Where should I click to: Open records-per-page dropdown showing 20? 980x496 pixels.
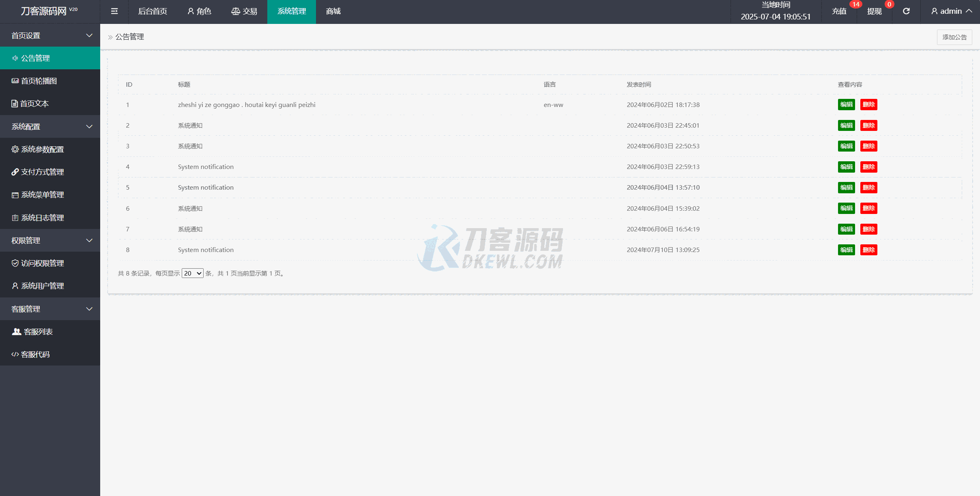(x=192, y=274)
